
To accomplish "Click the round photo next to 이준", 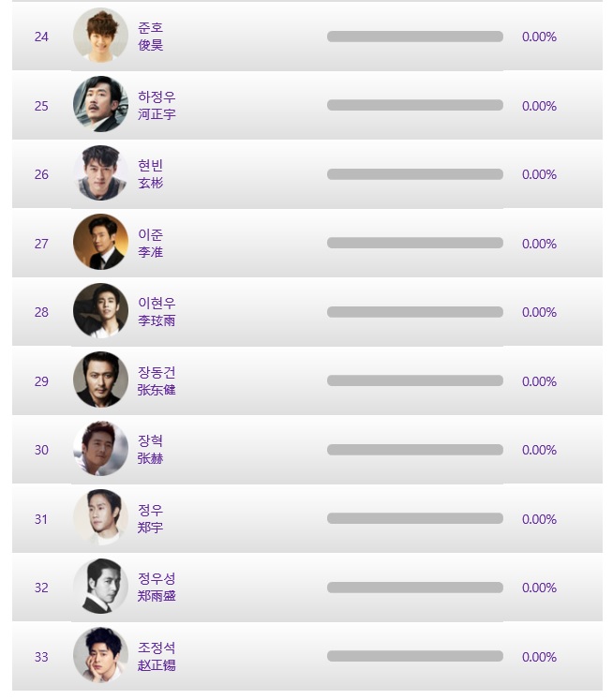I will coord(100,242).
